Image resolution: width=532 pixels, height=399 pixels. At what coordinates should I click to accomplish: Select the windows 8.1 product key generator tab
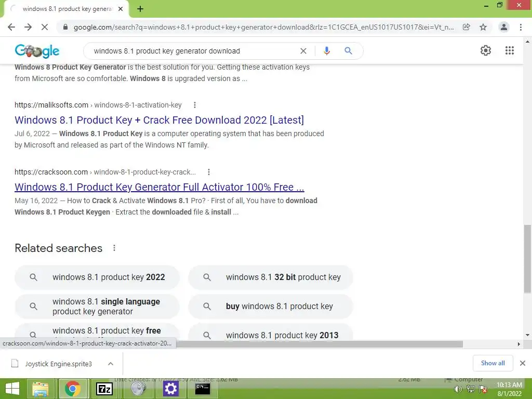pos(66,9)
